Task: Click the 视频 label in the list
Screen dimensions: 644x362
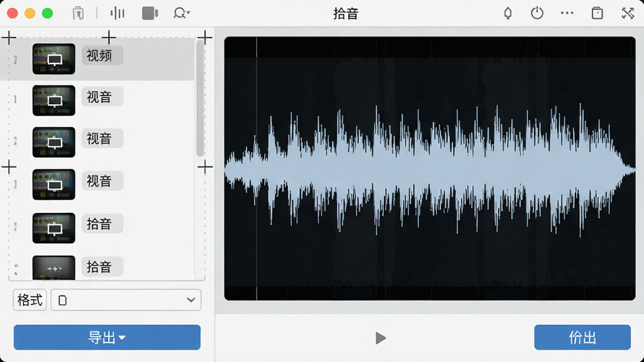Action: tap(103, 55)
